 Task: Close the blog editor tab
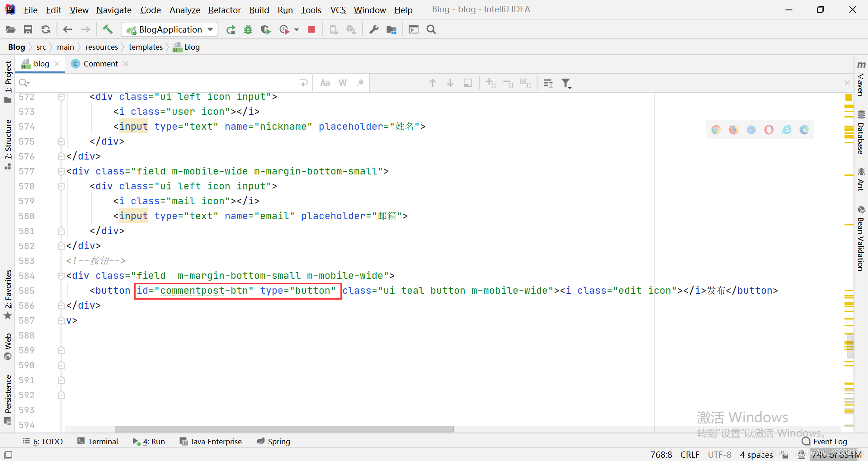click(x=57, y=64)
